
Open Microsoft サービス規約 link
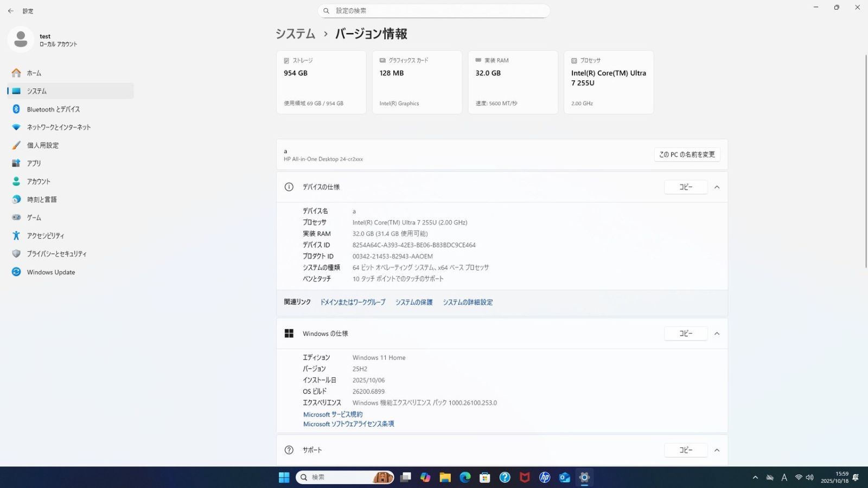[333, 414]
